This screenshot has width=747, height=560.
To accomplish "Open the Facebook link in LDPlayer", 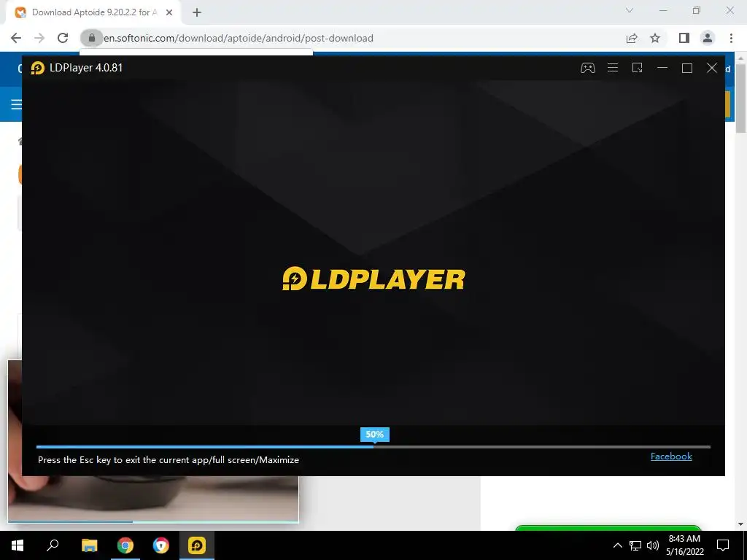I will [671, 456].
